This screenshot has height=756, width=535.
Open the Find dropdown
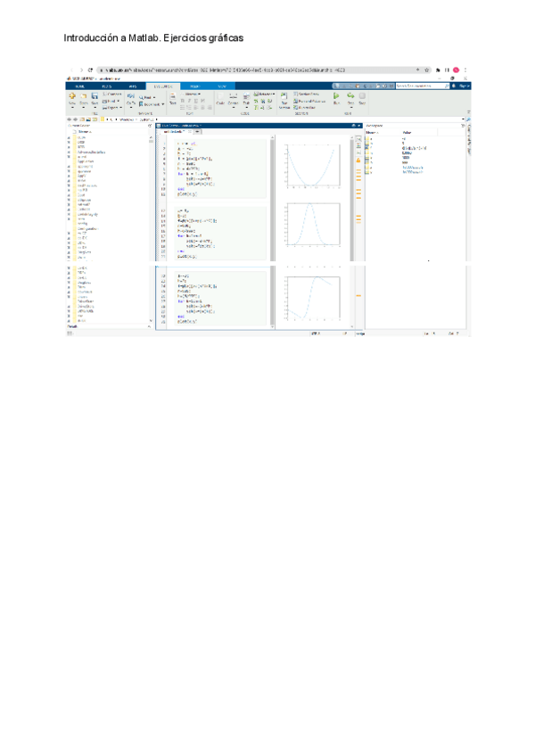tap(146, 96)
